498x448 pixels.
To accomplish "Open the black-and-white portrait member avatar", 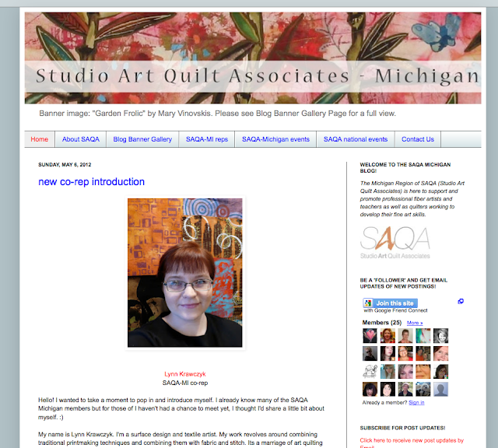I will (x=441, y=335).
